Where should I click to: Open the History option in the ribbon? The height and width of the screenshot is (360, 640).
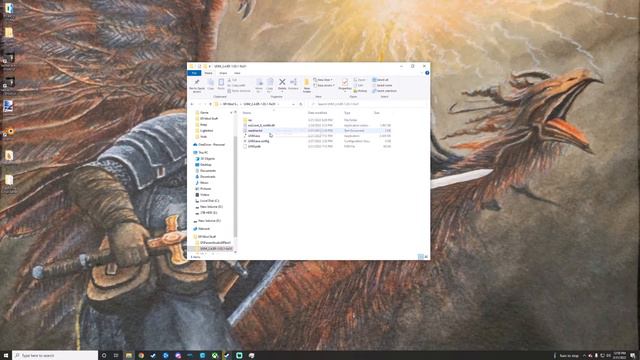point(360,91)
